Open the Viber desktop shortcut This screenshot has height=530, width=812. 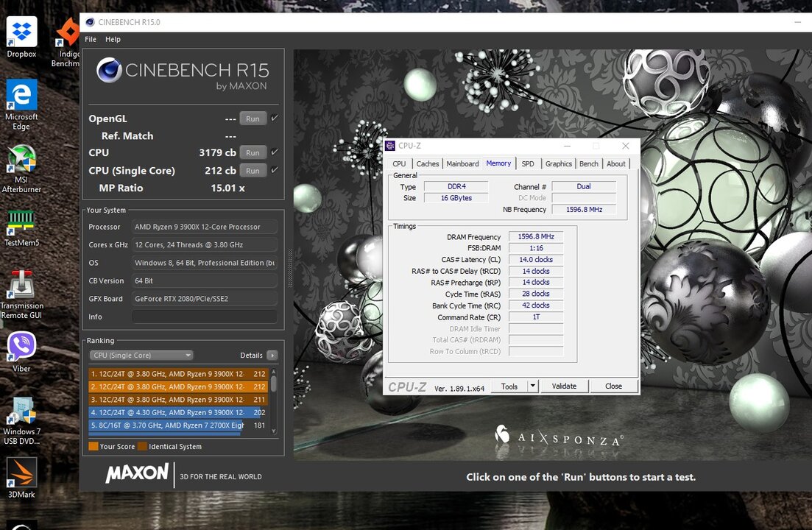tap(21, 352)
